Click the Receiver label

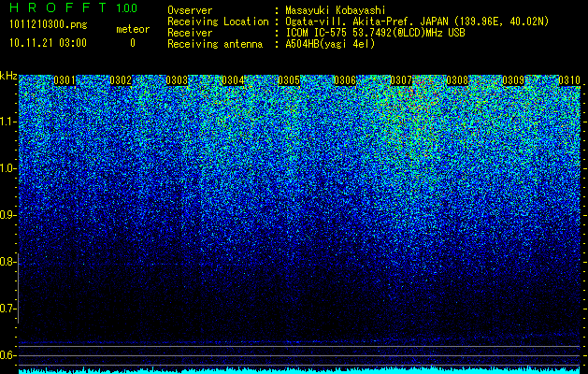click(x=190, y=33)
